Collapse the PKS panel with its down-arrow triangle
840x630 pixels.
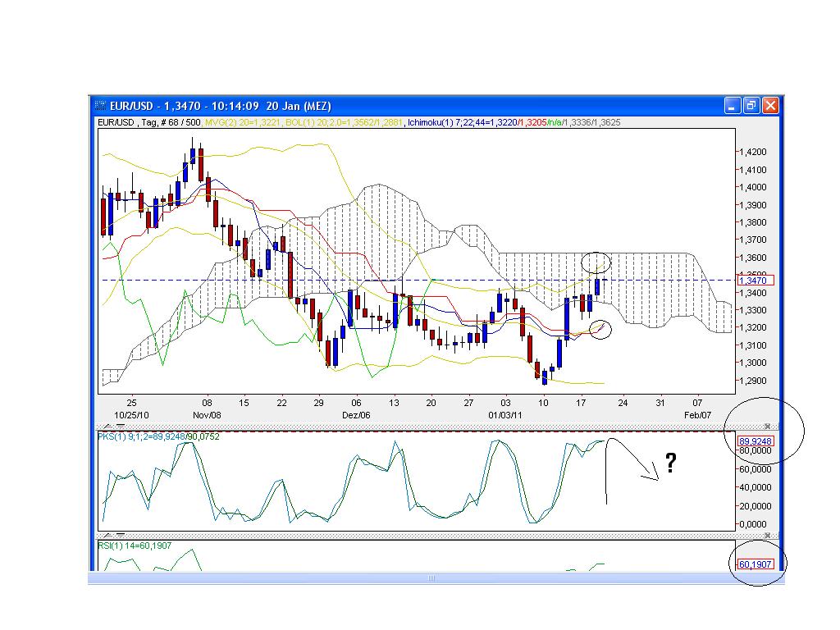(x=121, y=426)
